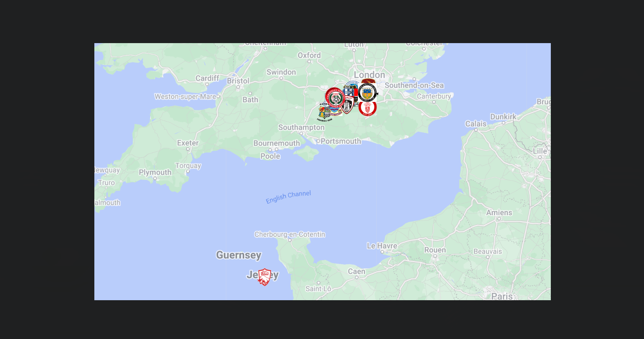Viewport: 644px width, 339px height.
Task: Click the London city label
Action: 369,74
